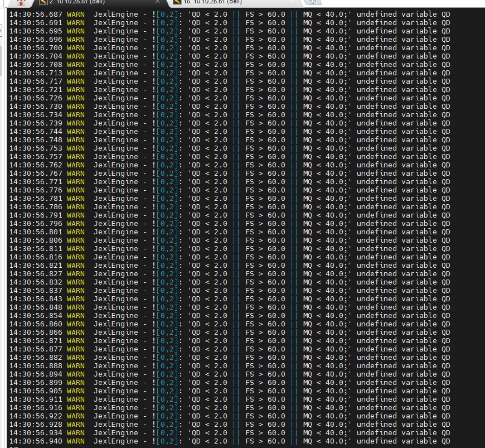Click the timestamp 14:30:56.940
The height and width of the screenshot is (448, 485).
(36, 441)
